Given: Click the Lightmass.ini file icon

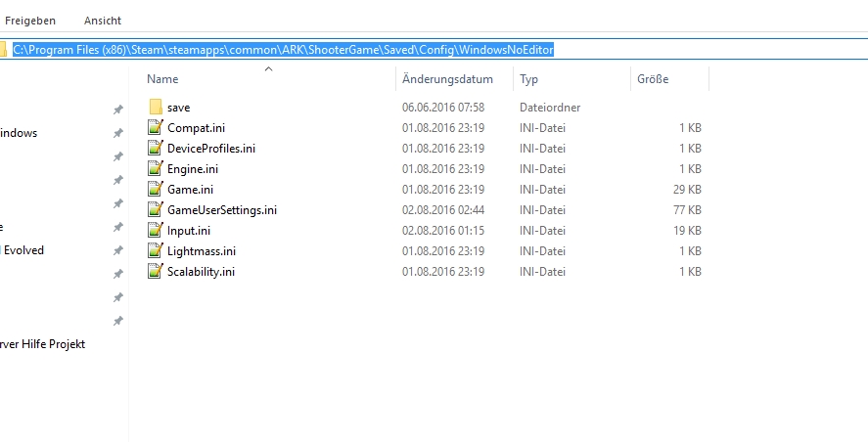Looking at the screenshot, I should pyautogui.click(x=156, y=250).
